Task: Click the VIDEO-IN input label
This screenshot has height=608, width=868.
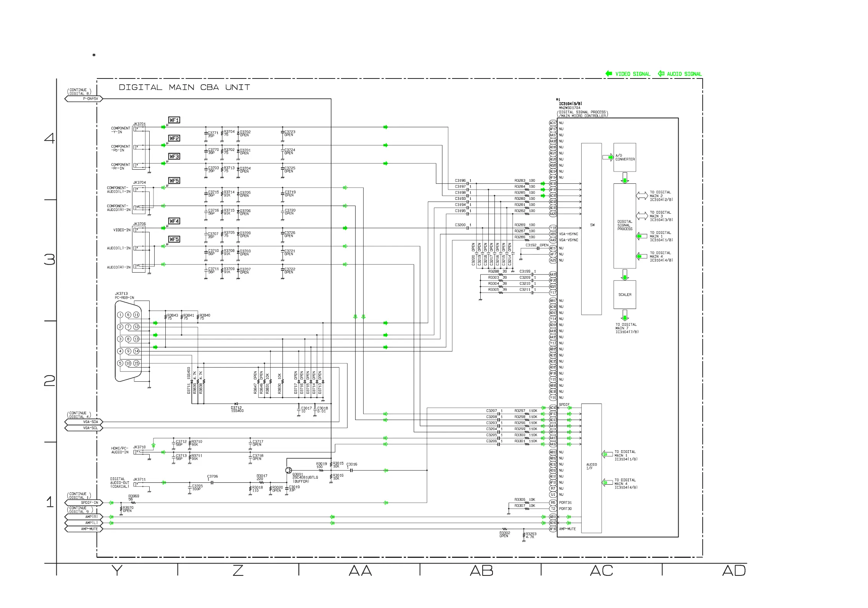Action: point(122,230)
